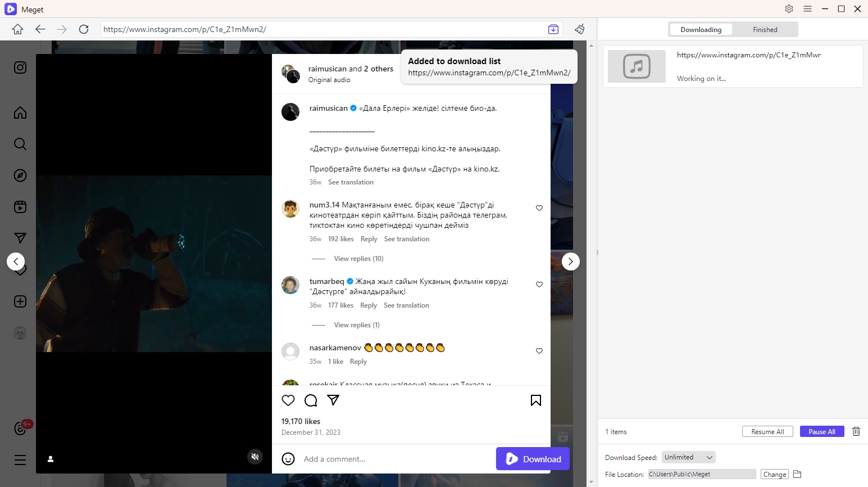View 192 likes on comment
This screenshot has height=487, width=868.
[x=341, y=239]
